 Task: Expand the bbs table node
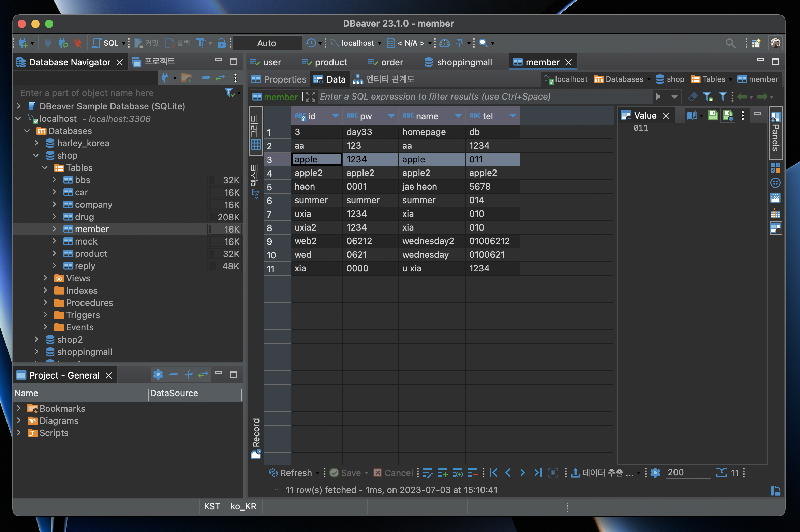point(54,180)
